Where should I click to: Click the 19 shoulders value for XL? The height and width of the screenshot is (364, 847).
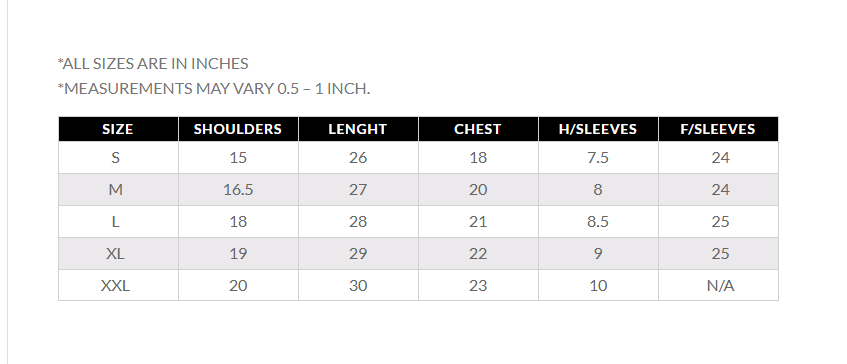pos(238,253)
